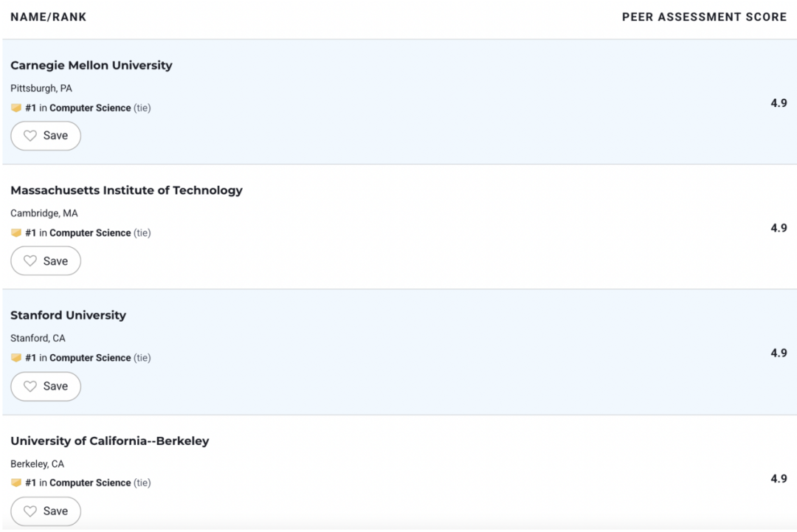Click the Peer Assessment Score column header
797x532 pixels.
704,17
